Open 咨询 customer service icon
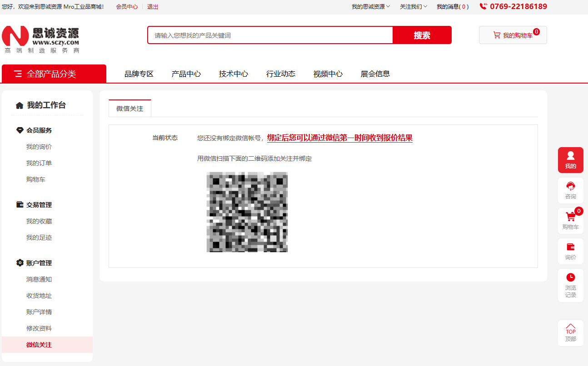Screen dimensions: 588x366 pyautogui.click(x=570, y=190)
